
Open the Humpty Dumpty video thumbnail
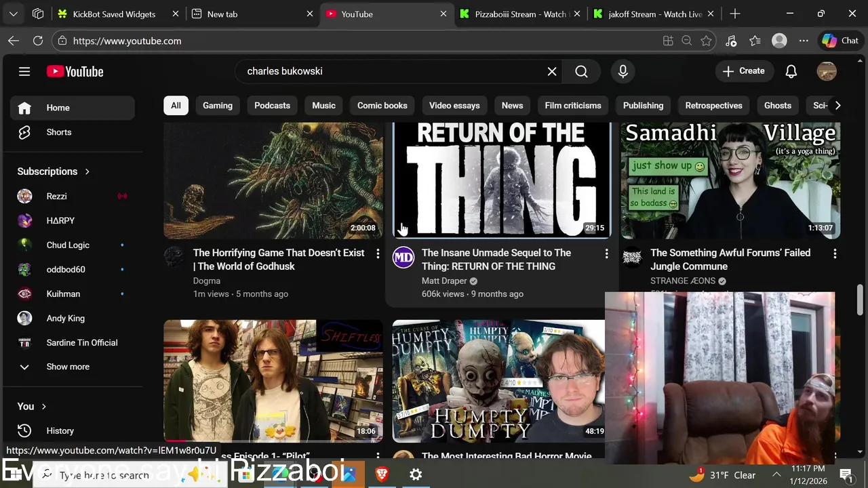pos(498,381)
